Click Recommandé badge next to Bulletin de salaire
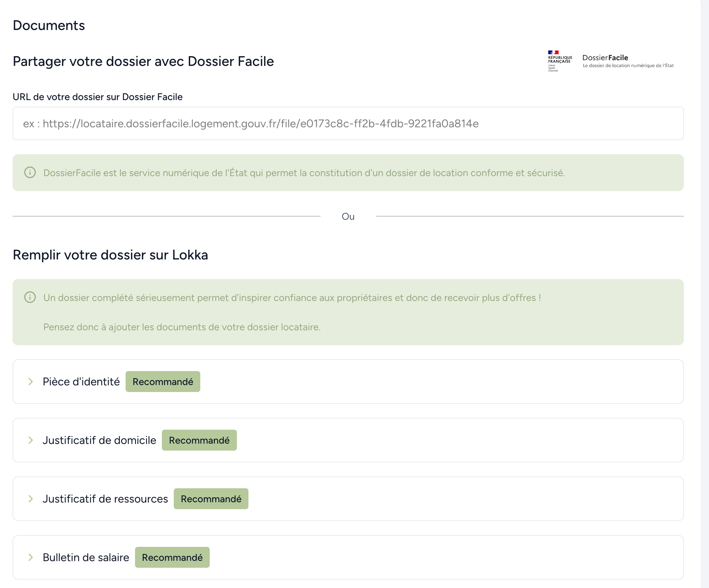Screen dimensions: 709x588 [x=172, y=557]
